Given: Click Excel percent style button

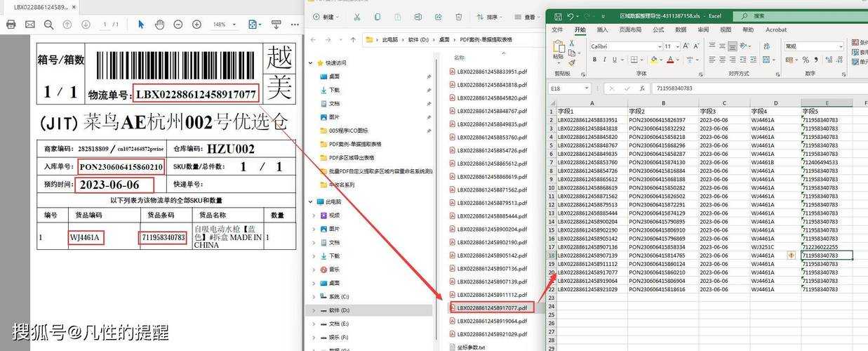Looking at the screenshot, I should click(806, 60).
